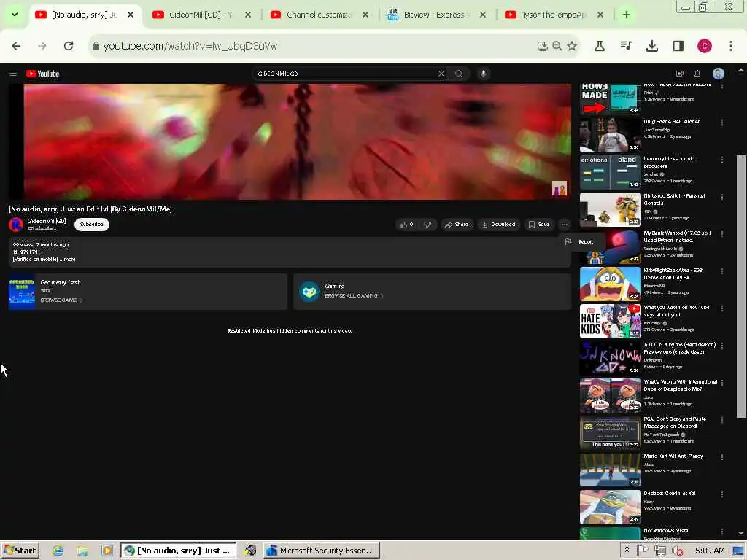Screen dimensions: 747x560
Task: Open the Chrome profile C avatar
Action: coord(705,46)
